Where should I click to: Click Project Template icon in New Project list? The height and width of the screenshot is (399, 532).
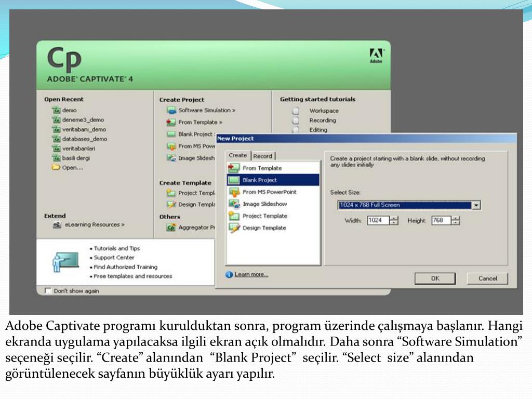[234, 216]
